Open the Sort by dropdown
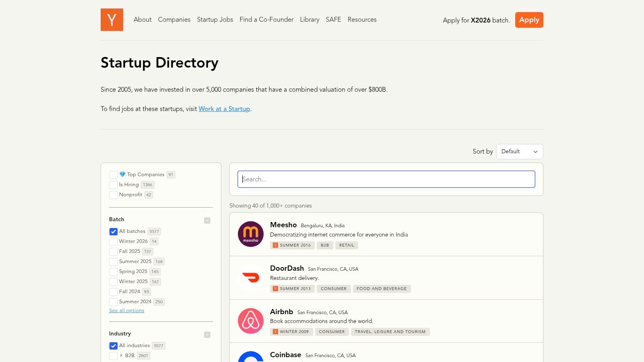 520,152
